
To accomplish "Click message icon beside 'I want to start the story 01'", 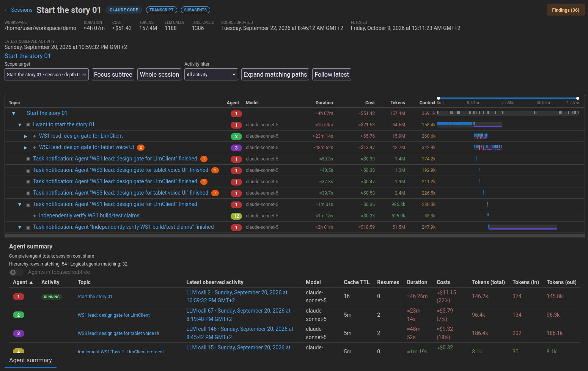I will point(28,125).
